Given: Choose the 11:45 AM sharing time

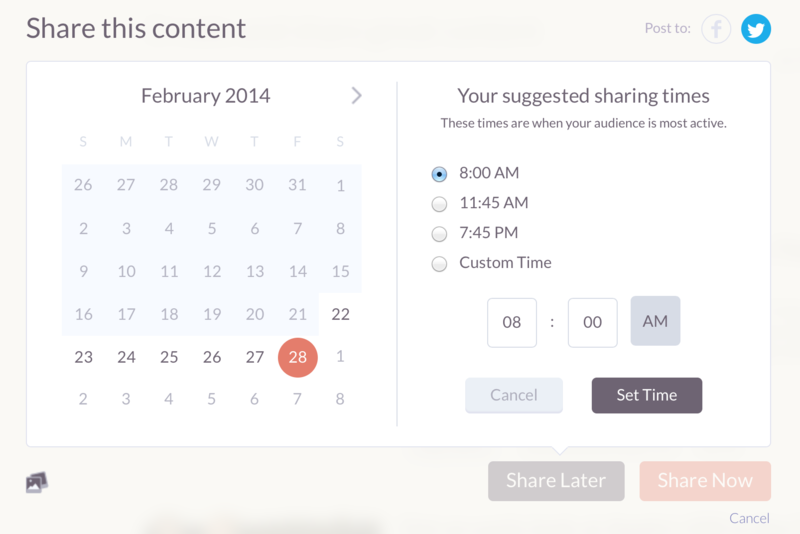Looking at the screenshot, I should click(439, 204).
